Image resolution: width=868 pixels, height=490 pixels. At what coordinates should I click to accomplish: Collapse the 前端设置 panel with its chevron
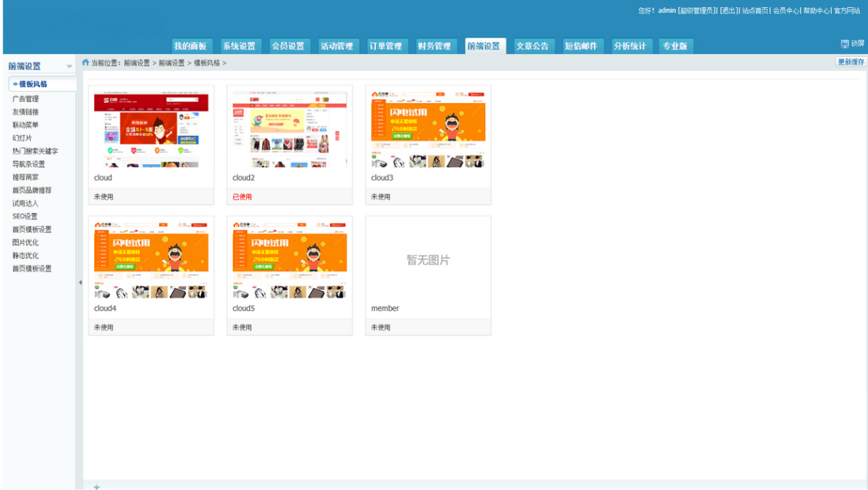[x=70, y=66]
